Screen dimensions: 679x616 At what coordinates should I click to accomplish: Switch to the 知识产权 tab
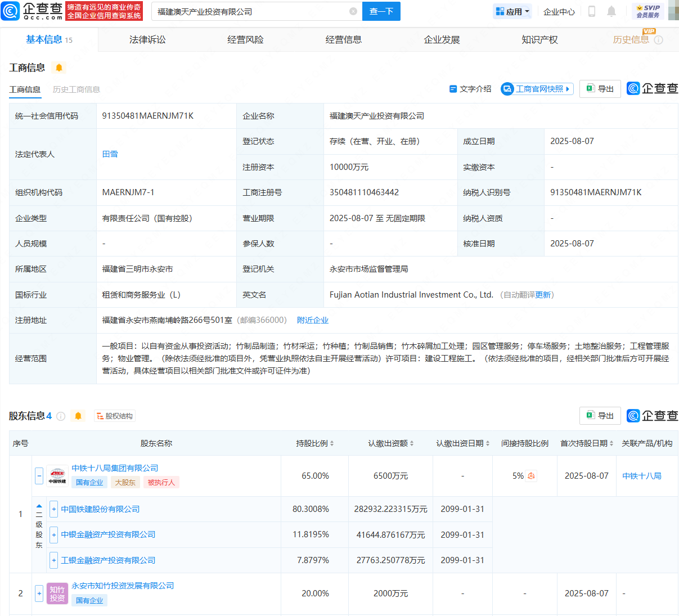coord(539,39)
